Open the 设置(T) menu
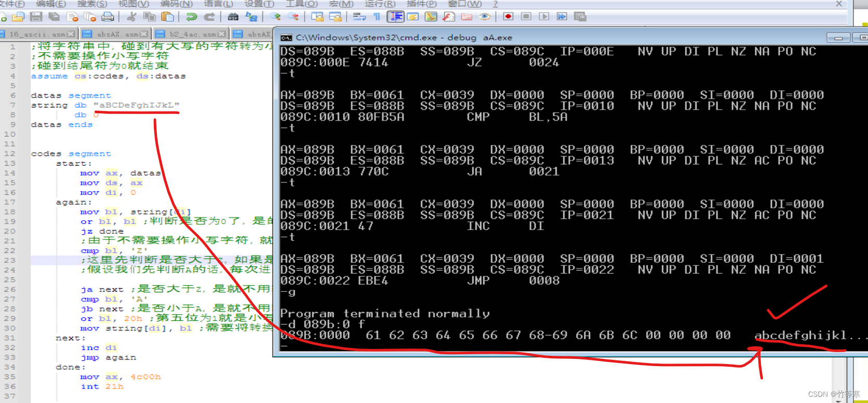The width and height of the screenshot is (868, 403). pos(259,4)
